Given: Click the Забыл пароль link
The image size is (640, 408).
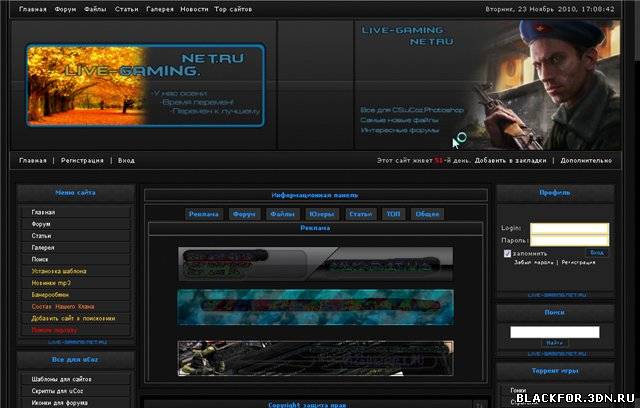Looking at the screenshot, I should click(x=534, y=262).
